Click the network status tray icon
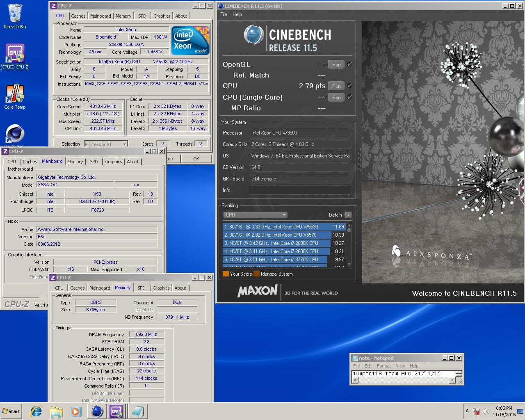 476,411
